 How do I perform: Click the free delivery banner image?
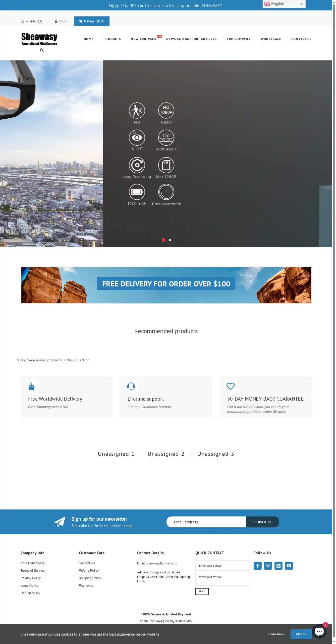pos(166,285)
